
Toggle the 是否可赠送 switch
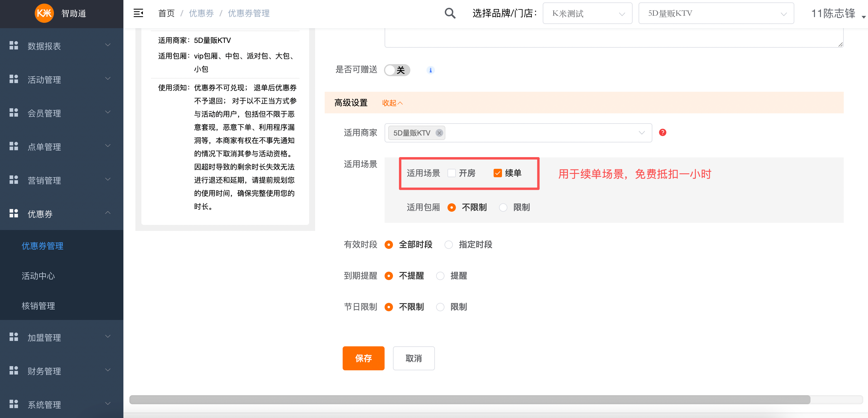tap(397, 70)
